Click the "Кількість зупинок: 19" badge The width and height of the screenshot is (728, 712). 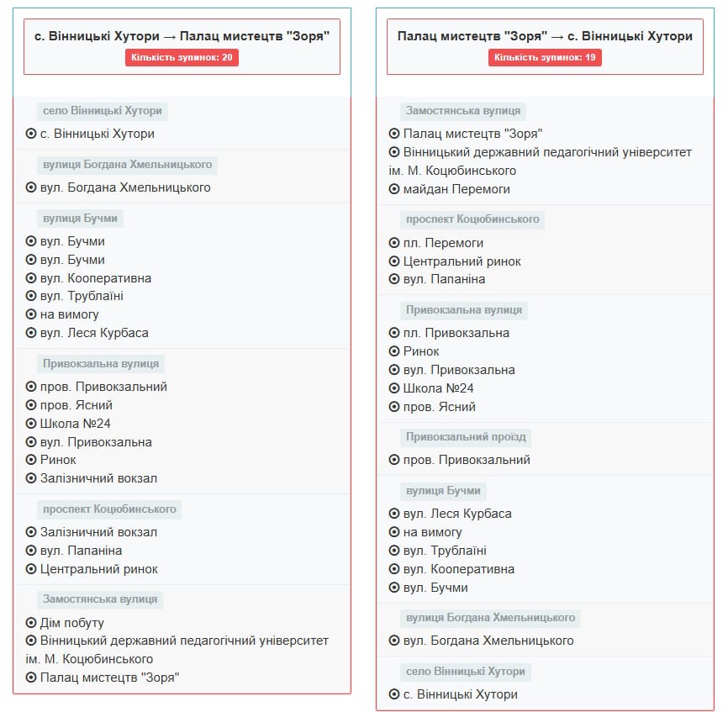tap(545, 57)
